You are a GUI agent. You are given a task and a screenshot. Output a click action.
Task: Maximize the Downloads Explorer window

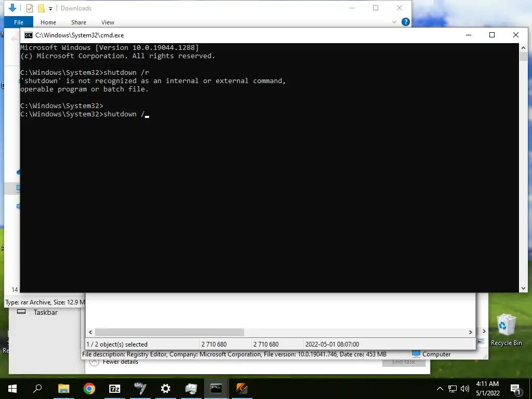click(376, 8)
